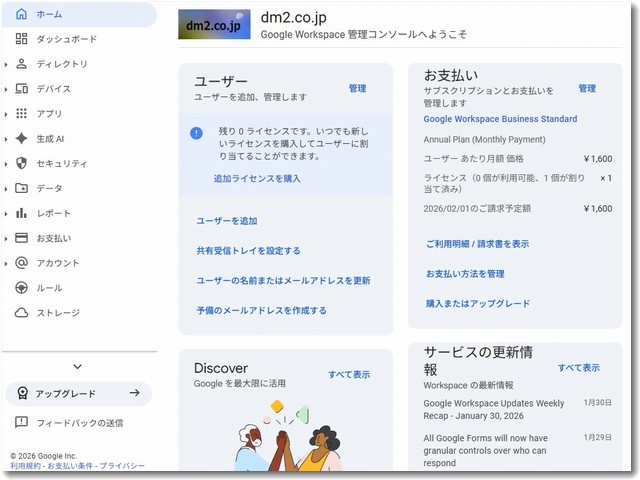Viewport: 640px width, 480px height.
Task: Click the Rules steering wheel icon
Action: [x=21, y=288]
